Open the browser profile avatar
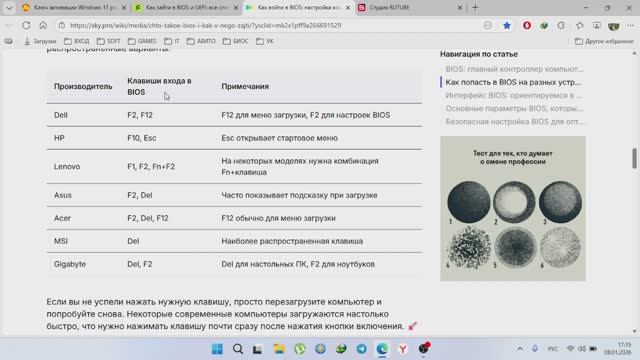 (613, 25)
